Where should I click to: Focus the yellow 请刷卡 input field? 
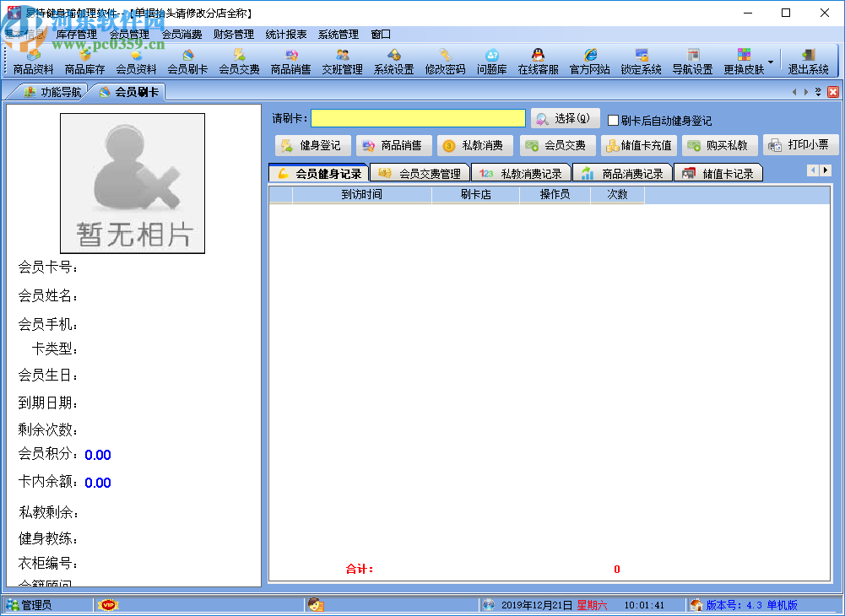(418, 118)
